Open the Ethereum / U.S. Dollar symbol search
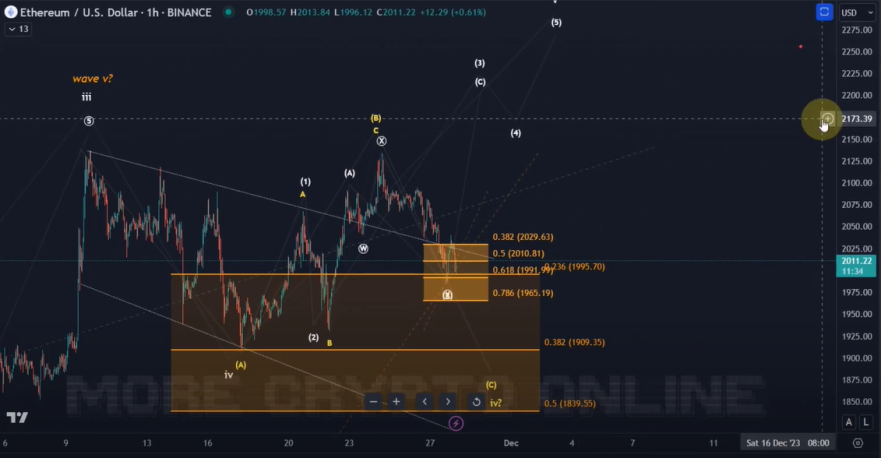Viewport: 881px width, 458px height. (x=116, y=12)
